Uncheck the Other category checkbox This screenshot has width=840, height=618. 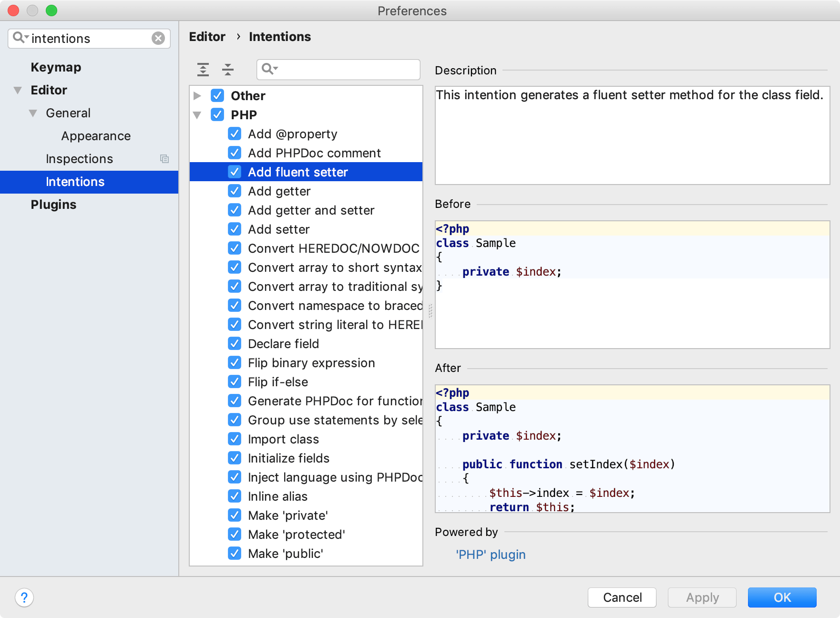point(217,95)
